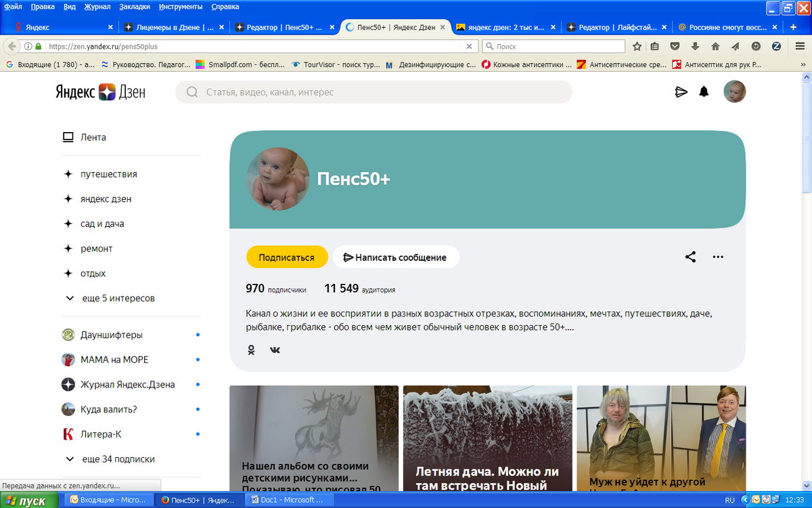Click the Яндекс Дзен logo

(x=100, y=91)
